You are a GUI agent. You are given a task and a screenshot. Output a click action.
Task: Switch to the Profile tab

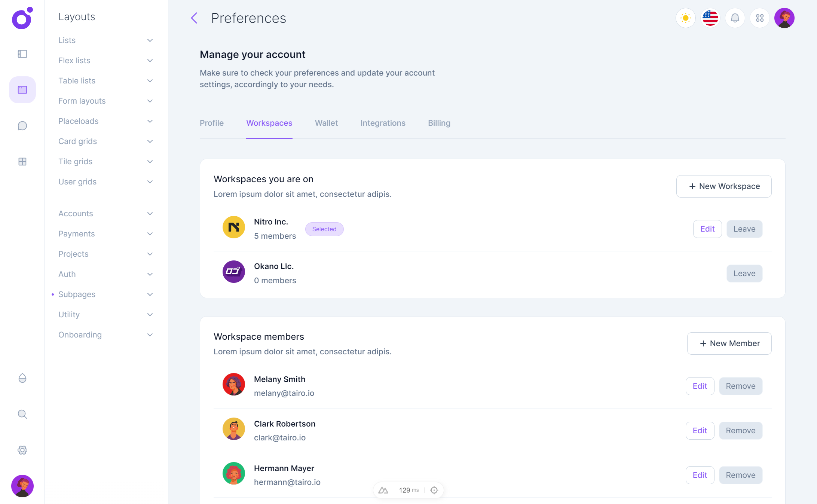(x=211, y=123)
